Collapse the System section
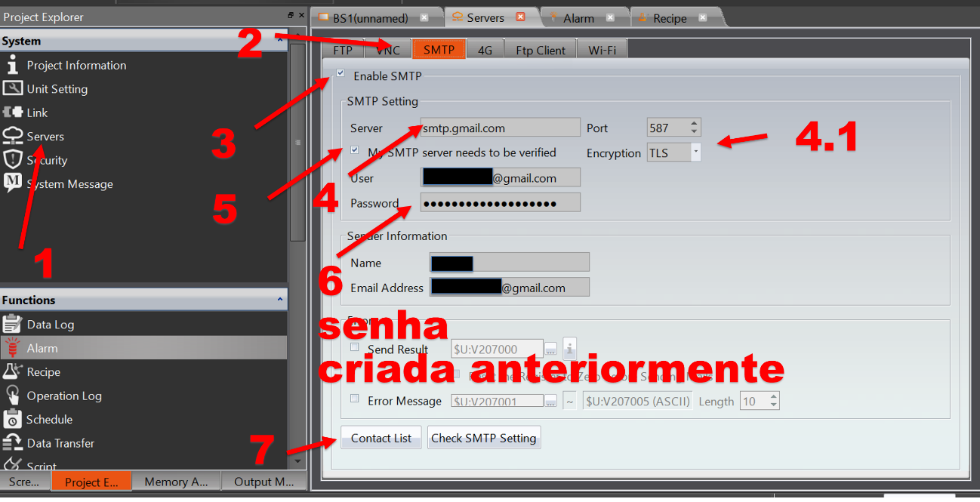Image resolution: width=980 pixels, height=502 pixels. click(x=280, y=40)
